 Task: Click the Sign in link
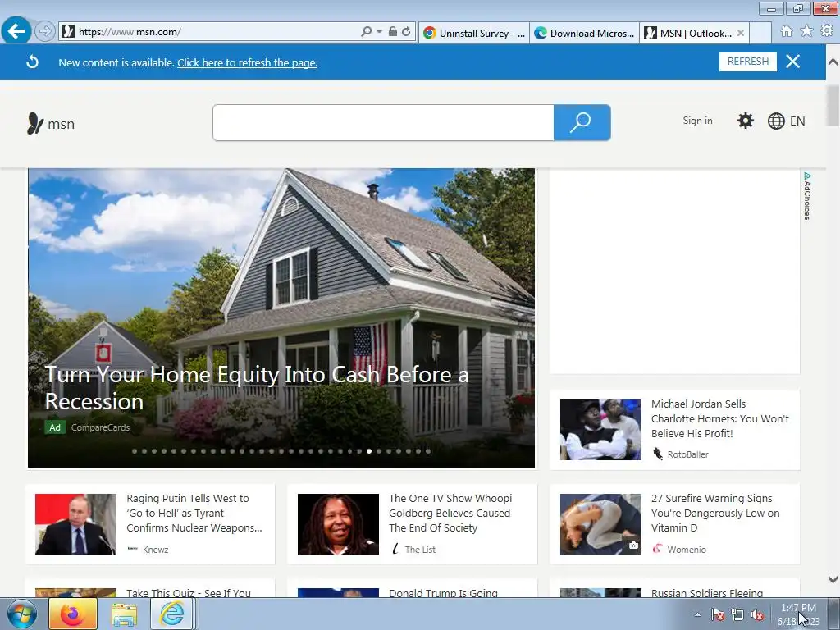click(x=697, y=121)
